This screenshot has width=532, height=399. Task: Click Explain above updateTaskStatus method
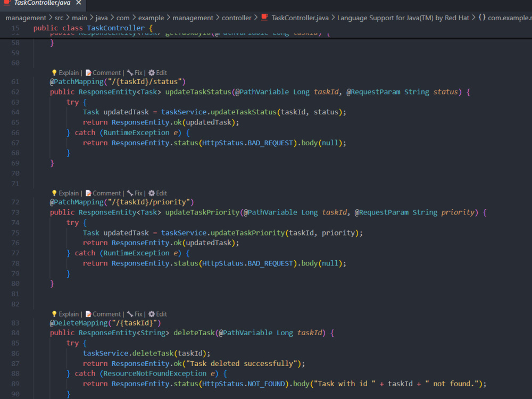click(x=69, y=72)
